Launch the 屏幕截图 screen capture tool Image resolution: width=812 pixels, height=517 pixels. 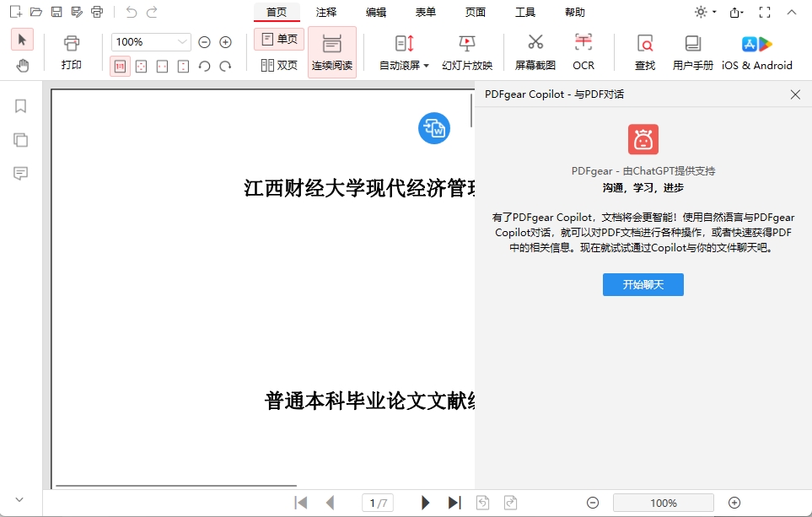pos(535,51)
